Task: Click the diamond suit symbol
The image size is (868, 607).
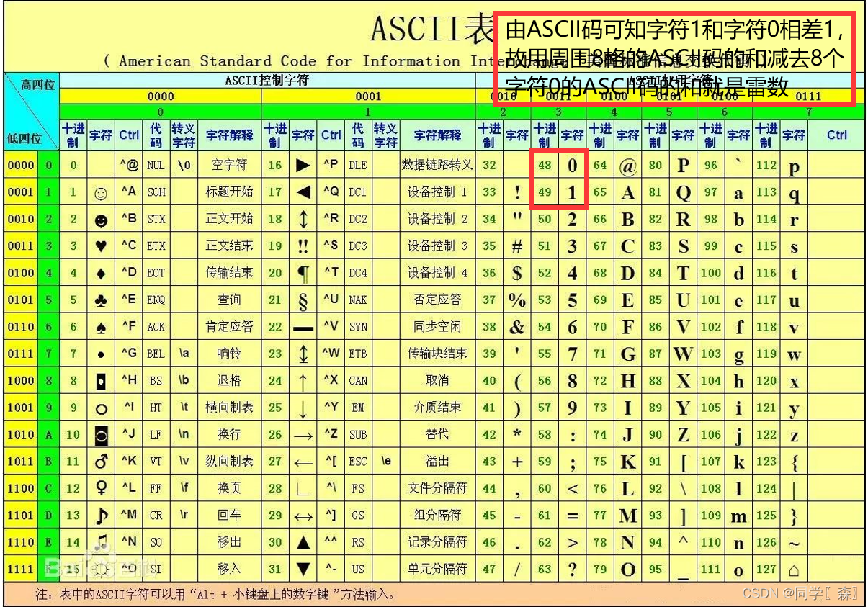Action: point(102,274)
